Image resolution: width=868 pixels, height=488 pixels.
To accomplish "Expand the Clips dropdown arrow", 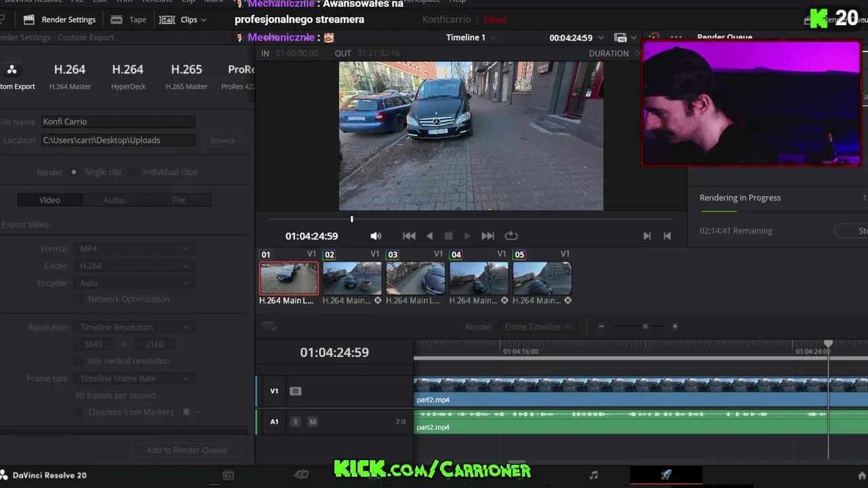I will tap(203, 20).
